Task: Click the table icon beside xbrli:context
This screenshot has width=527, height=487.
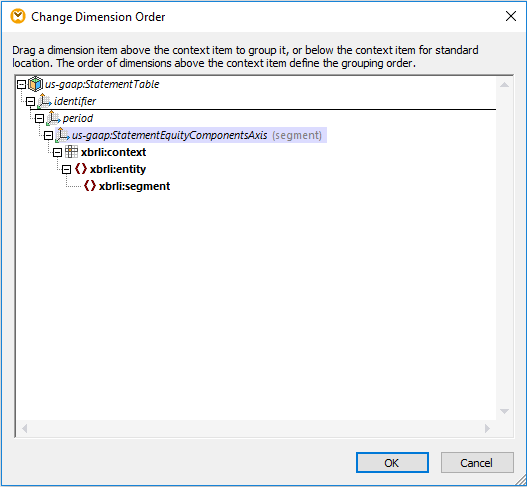Action: coord(71,152)
